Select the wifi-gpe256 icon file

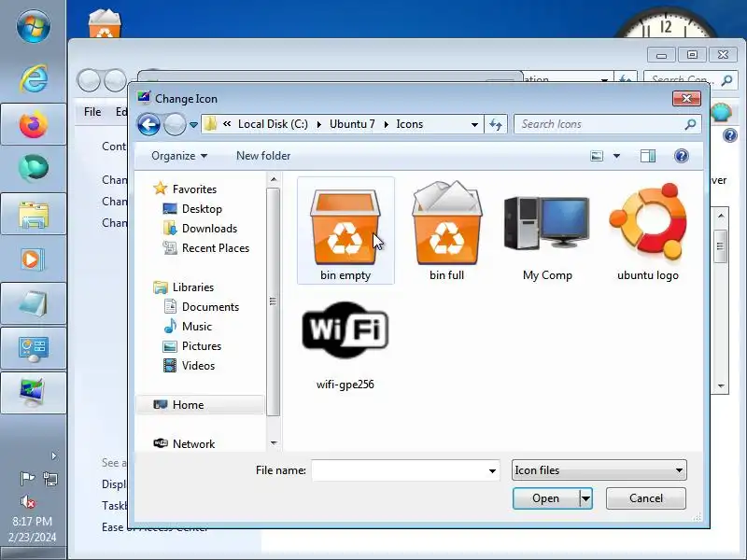pyautogui.click(x=345, y=344)
